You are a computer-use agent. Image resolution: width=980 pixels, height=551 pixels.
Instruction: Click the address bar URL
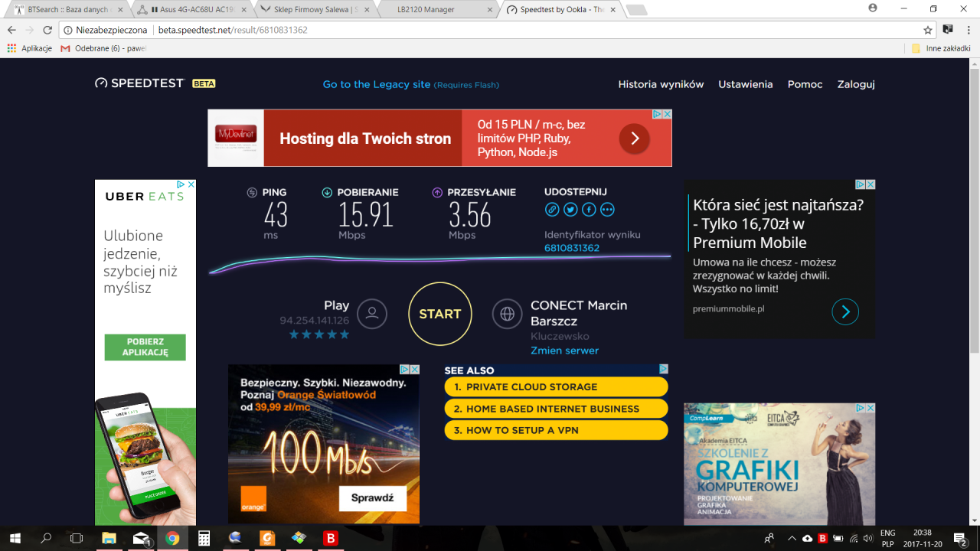(x=233, y=30)
